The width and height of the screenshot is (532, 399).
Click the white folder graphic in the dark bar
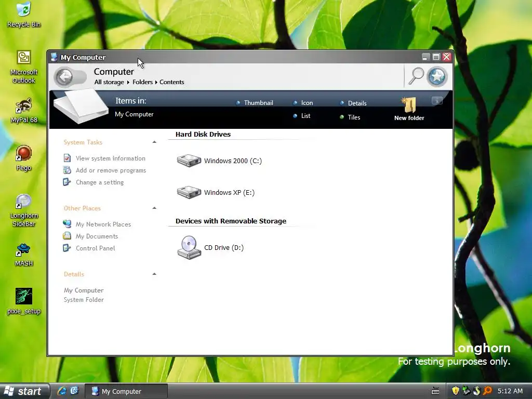(81, 106)
